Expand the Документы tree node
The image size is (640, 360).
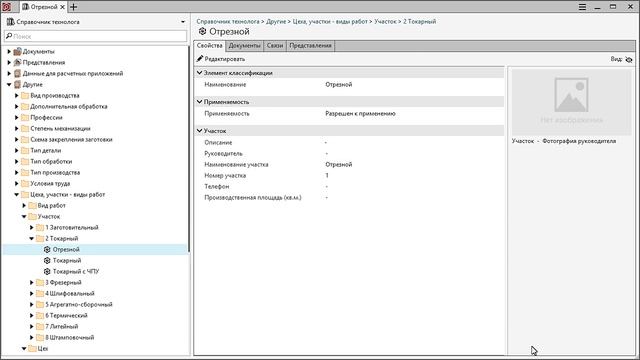pos(9,51)
